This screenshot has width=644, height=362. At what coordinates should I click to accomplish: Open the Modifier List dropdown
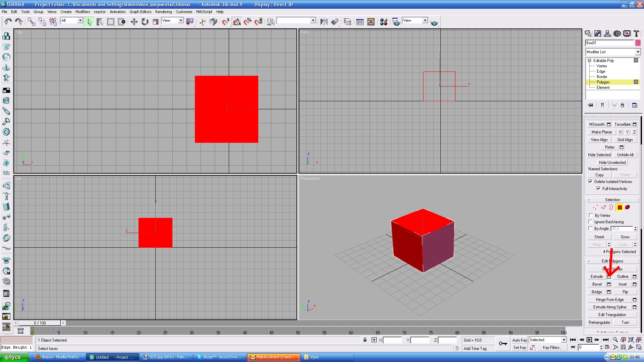pos(638,52)
